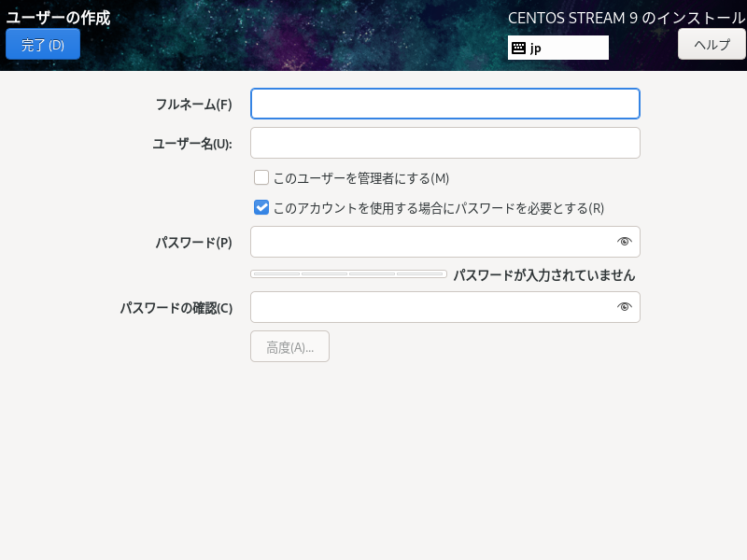Focus the フルネーム full name field
This screenshot has height=560, width=747.
(445, 104)
